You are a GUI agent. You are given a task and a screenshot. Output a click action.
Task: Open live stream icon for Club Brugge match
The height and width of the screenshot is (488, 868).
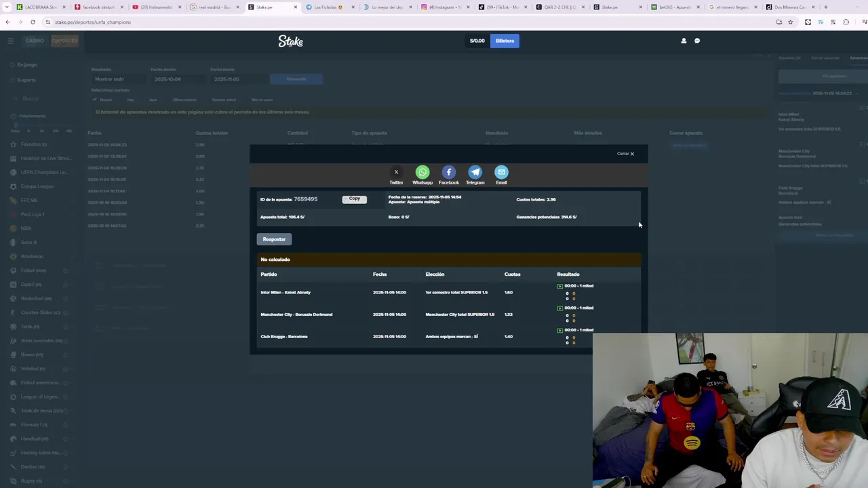[559, 330]
